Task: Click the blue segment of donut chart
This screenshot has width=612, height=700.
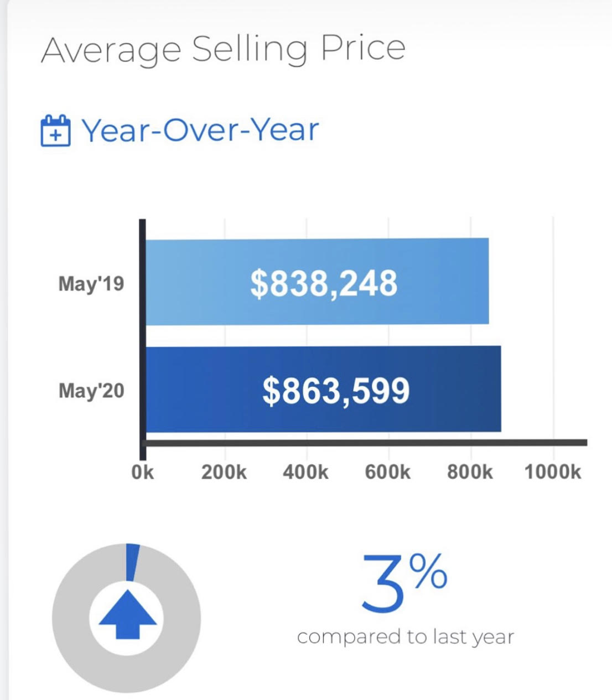Action: click(x=132, y=562)
